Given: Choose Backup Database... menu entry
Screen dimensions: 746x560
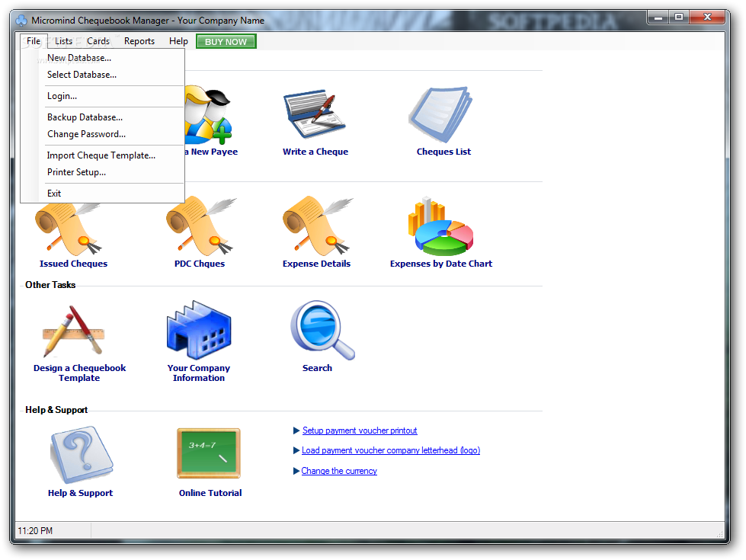Looking at the screenshot, I should click(102, 117).
